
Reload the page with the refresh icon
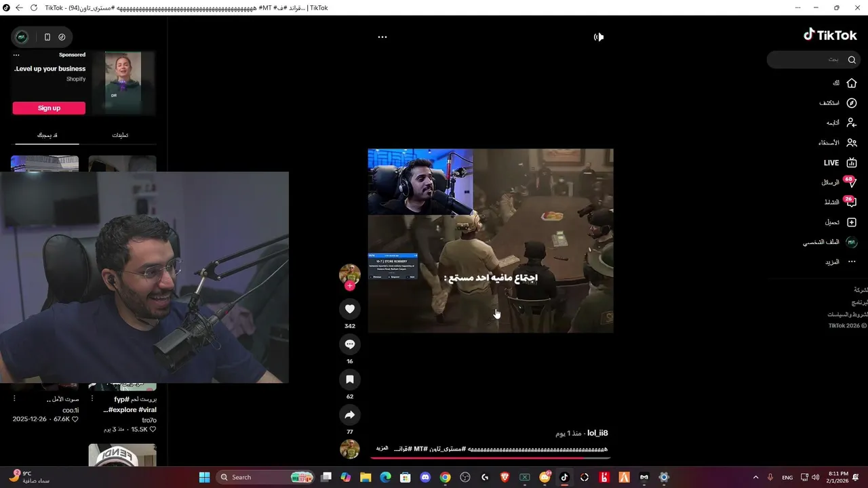coord(33,8)
